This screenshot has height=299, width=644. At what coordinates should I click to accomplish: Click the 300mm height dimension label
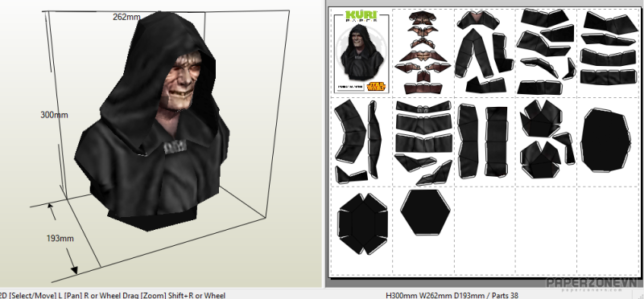[54, 115]
